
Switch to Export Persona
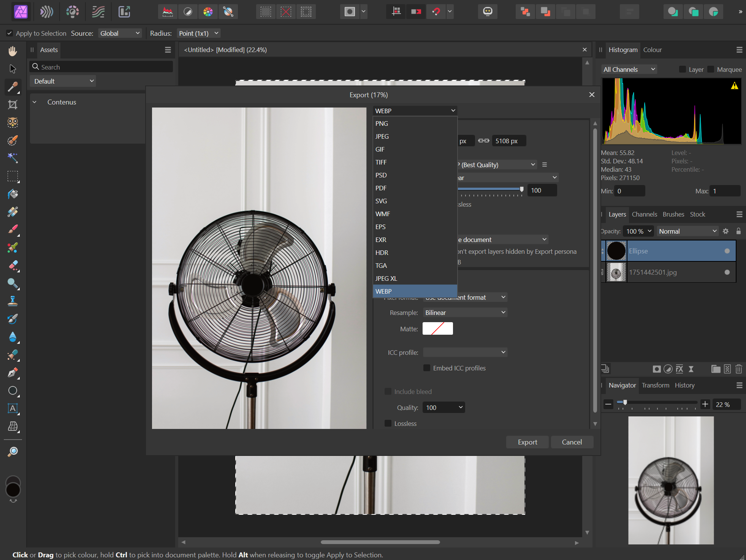point(124,12)
